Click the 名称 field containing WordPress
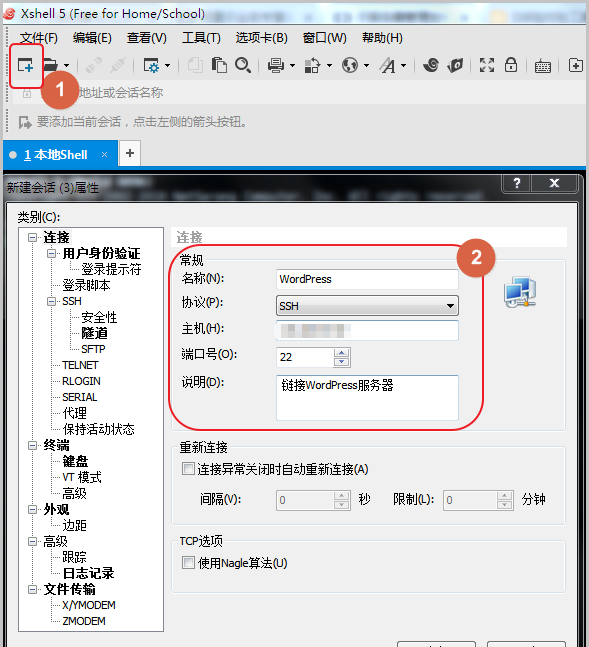 (x=367, y=279)
